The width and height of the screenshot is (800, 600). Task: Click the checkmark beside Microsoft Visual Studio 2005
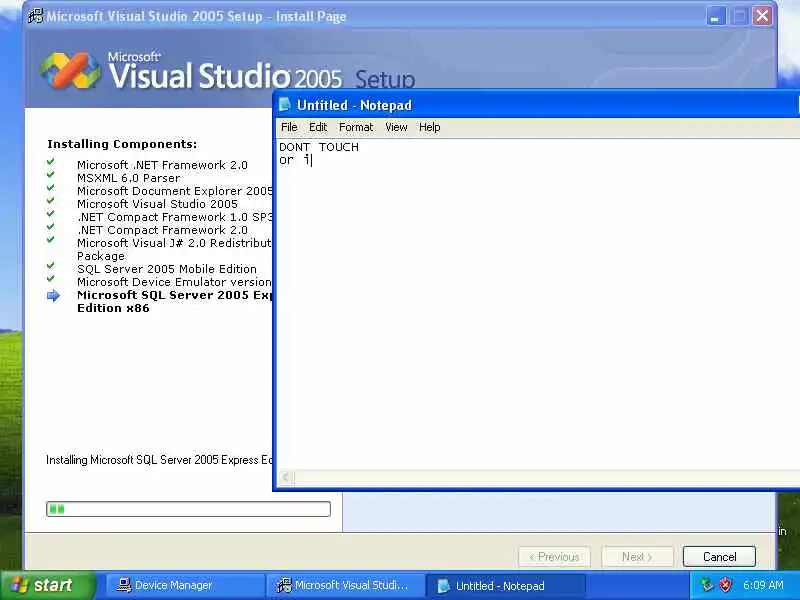click(51, 201)
